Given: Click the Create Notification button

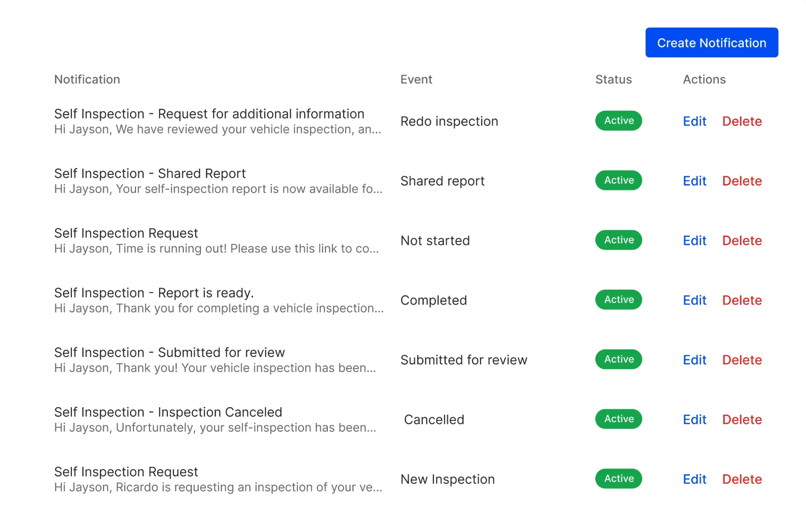Looking at the screenshot, I should [x=712, y=42].
